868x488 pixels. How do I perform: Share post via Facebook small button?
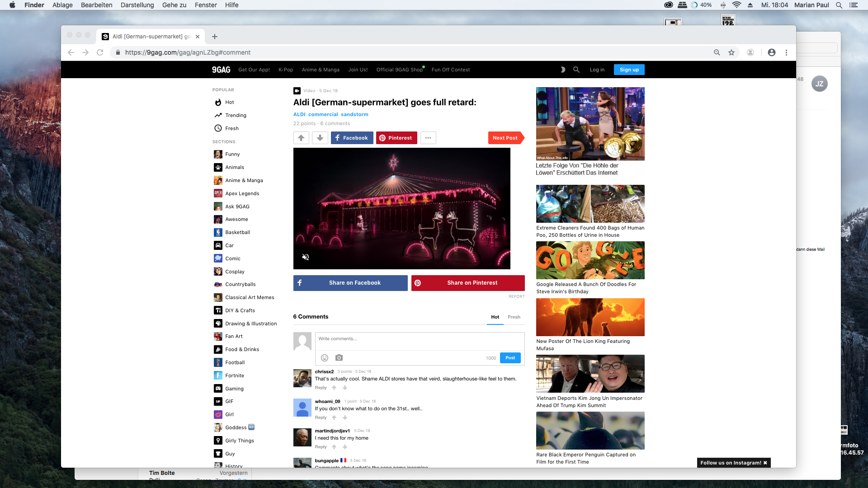tap(352, 138)
